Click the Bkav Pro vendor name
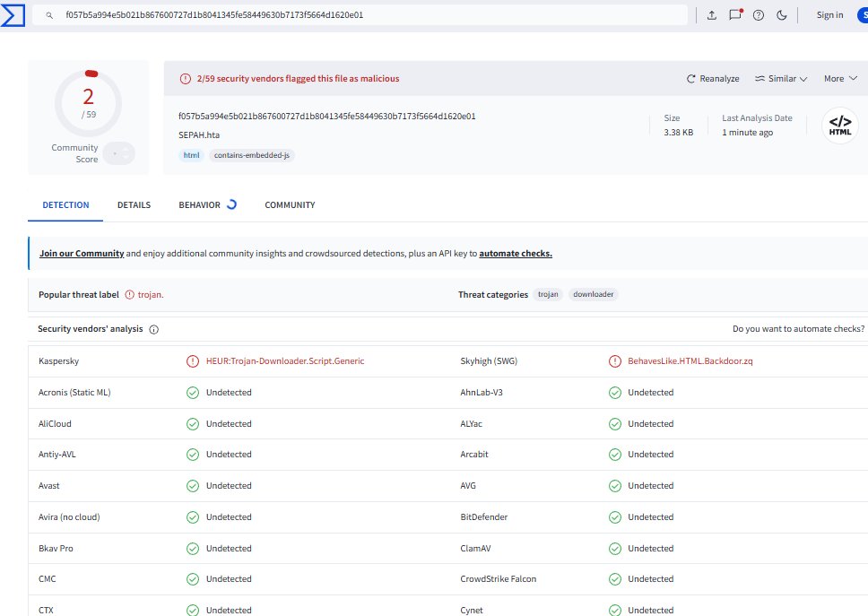 point(56,549)
